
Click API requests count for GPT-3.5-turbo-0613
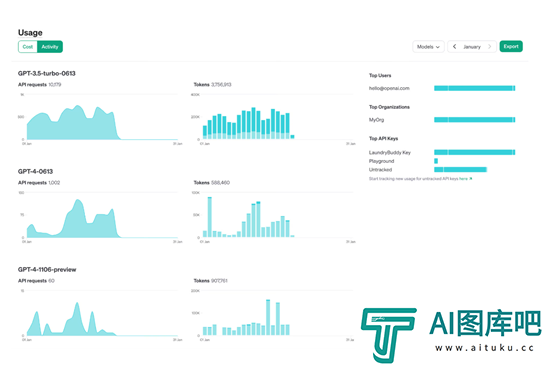point(55,85)
